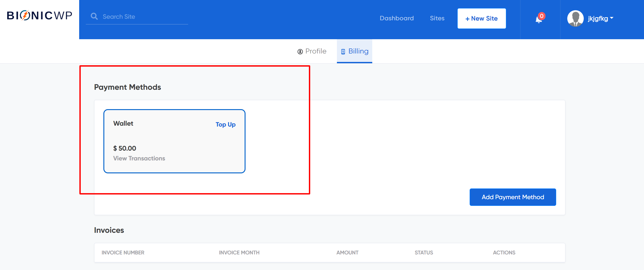The width and height of the screenshot is (644, 270).
Task: Switch to the Profile tab
Action: [316, 51]
